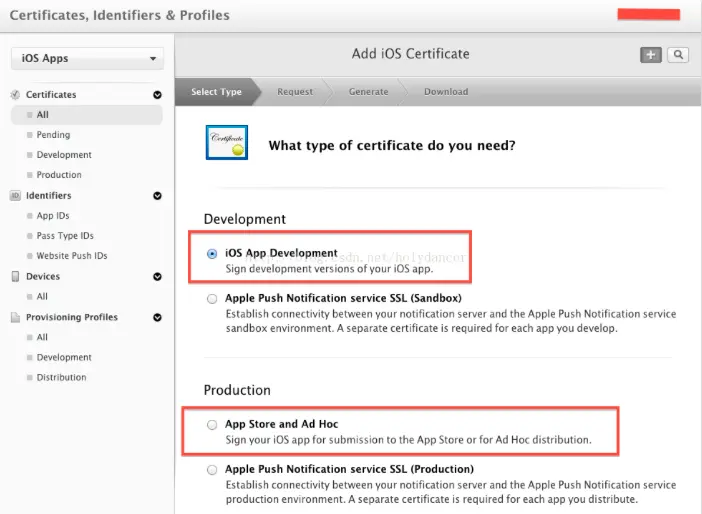Image resolution: width=702 pixels, height=514 pixels.
Task: Click the Provisioning Profiles document icon
Action: pos(15,317)
